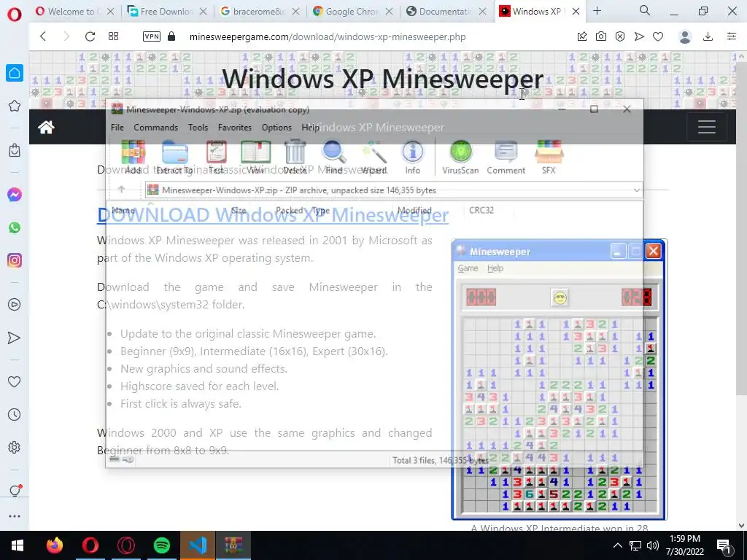Open Minesweeper Help menu
747x560 pixels.
[x=495, y=268]
